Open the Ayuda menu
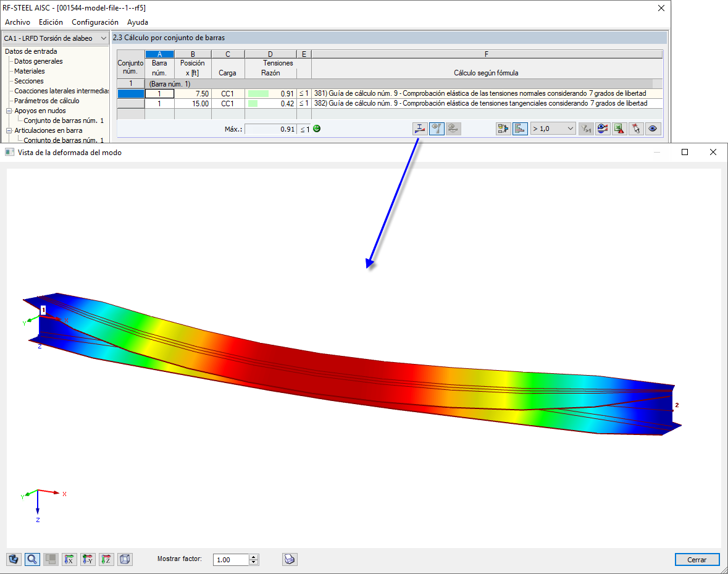Screen dimensions: 728x574 pos(138,22)
